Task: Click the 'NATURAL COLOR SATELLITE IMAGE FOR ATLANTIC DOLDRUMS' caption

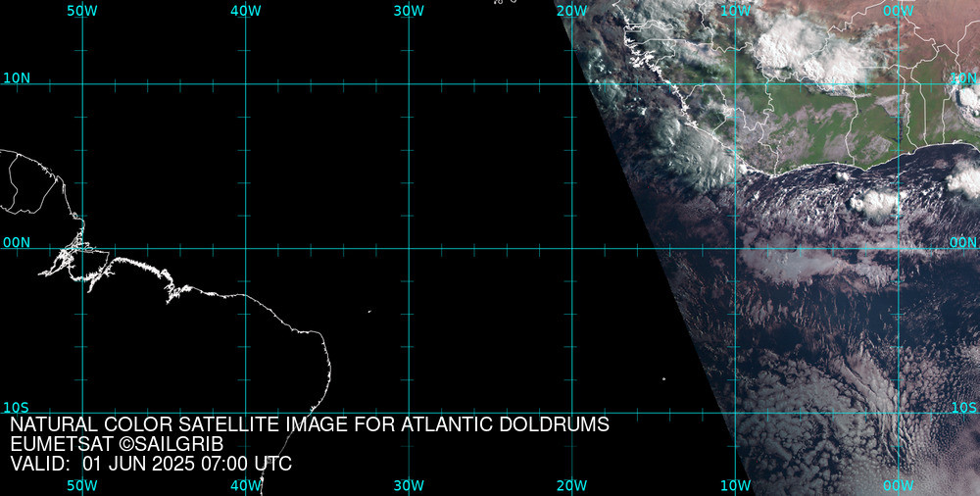Action: pyautogui.click(x=310, y=424)
